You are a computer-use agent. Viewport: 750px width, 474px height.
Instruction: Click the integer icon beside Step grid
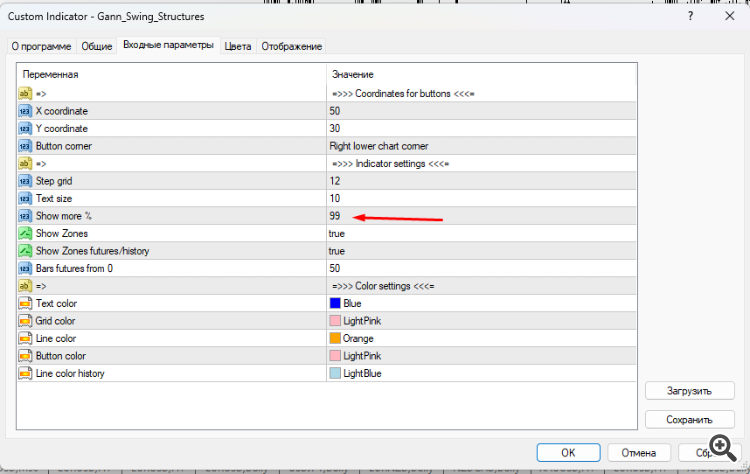coord(25,181)
